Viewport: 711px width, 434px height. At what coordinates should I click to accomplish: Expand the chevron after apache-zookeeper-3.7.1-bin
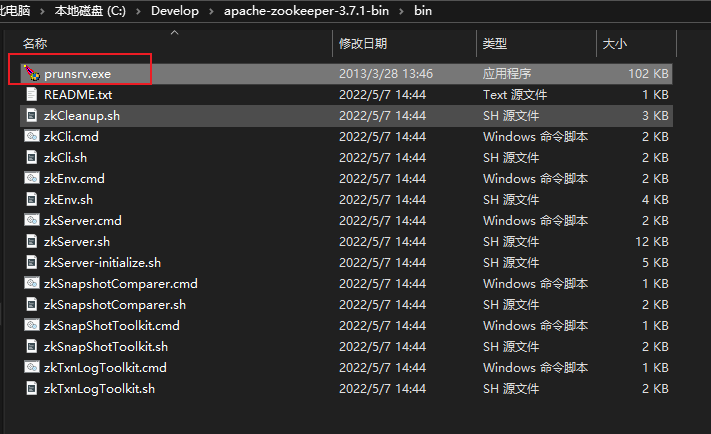click(402, 11)
